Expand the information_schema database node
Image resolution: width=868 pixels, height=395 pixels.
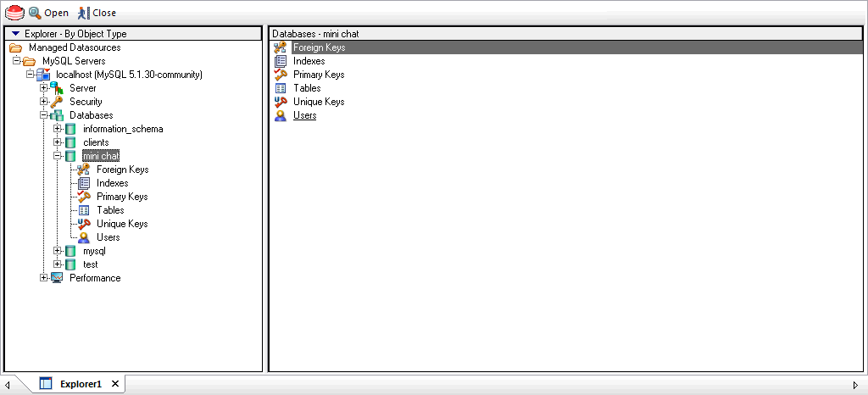[x=58, y=129]
